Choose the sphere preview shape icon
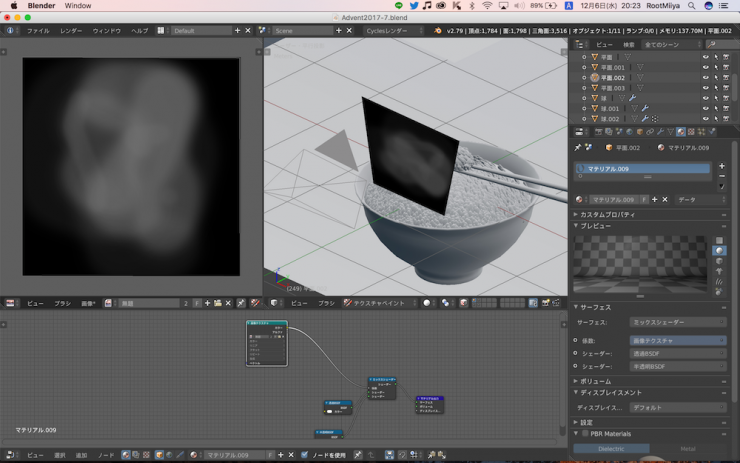This screenshot has height=463, width=740. click(719, 251)
